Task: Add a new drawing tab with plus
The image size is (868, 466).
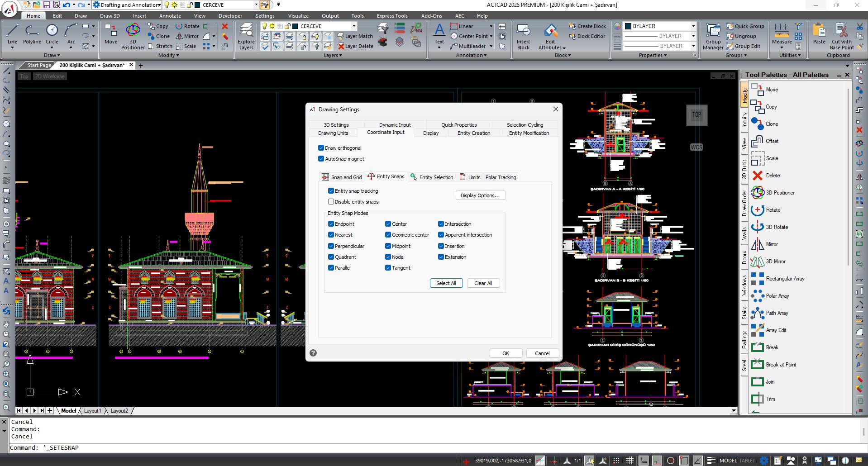Action: pos(141,66)
